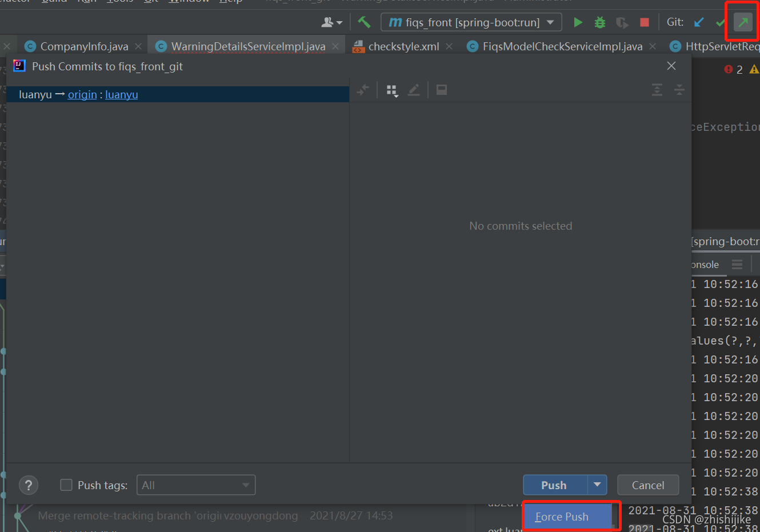Click the yellow warning indicator icon

754,69
